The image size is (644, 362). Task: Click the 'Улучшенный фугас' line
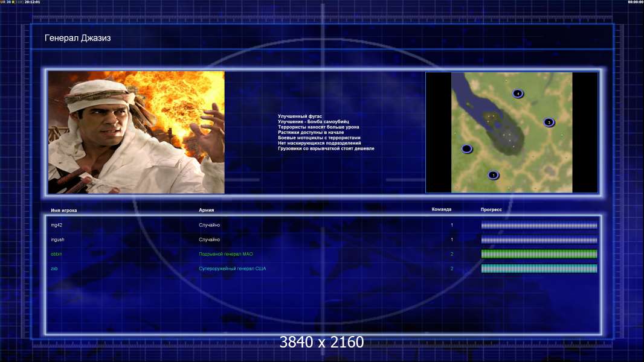300,116
